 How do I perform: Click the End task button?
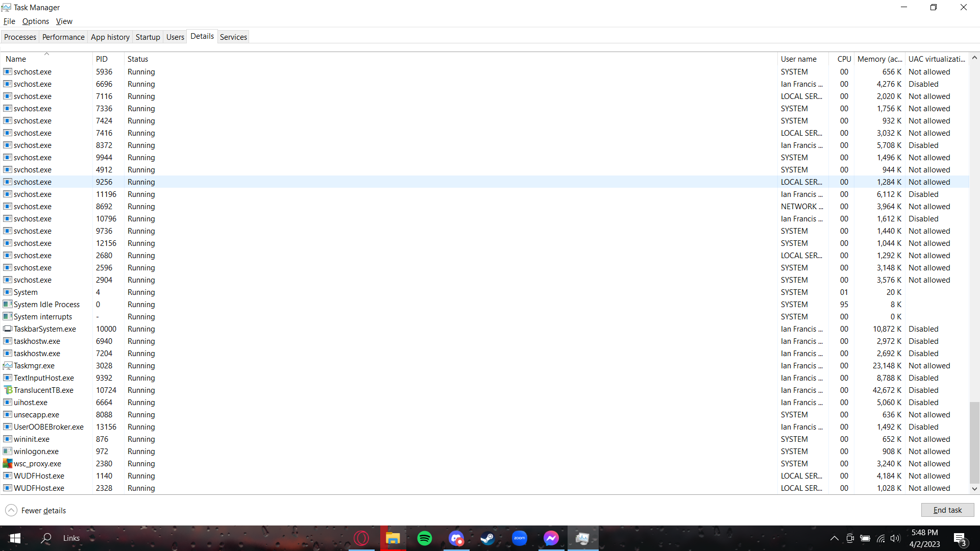(947, 510)
